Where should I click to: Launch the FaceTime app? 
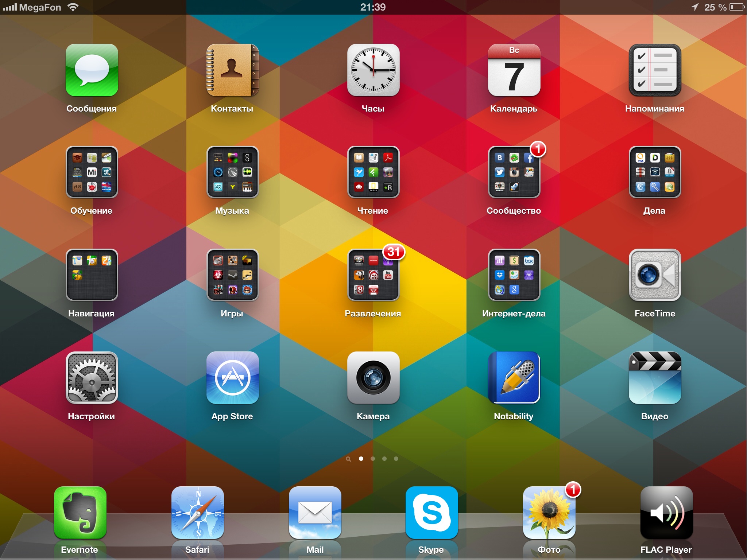(655, 275)
